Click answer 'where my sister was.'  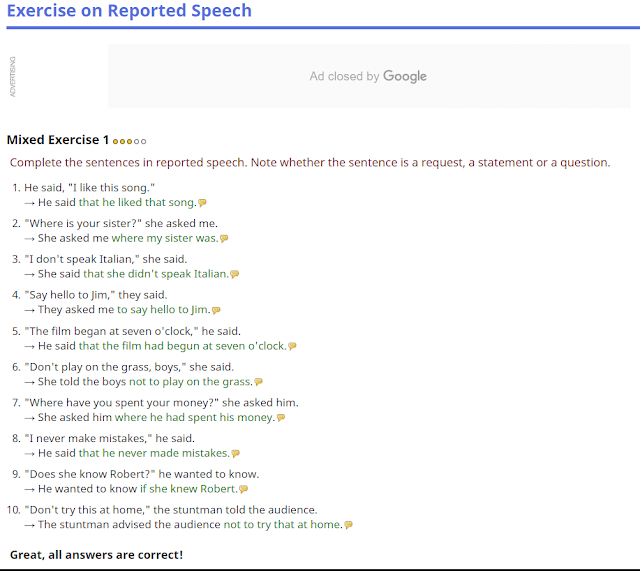click(165, 238)
